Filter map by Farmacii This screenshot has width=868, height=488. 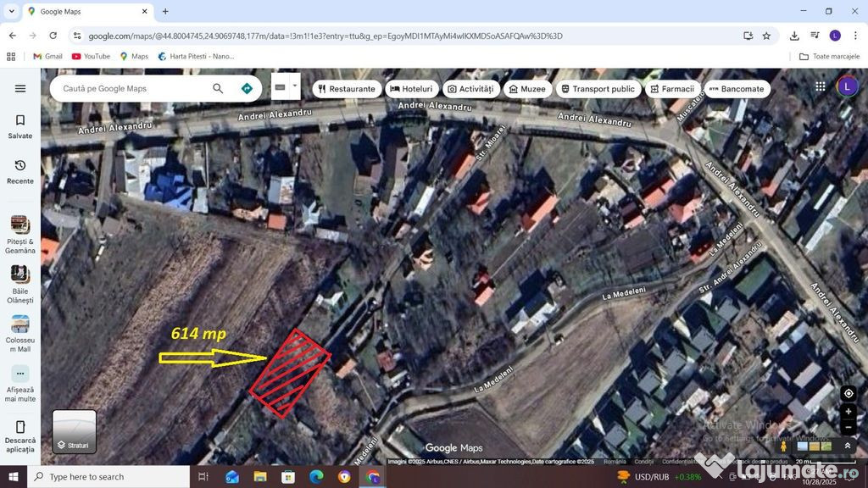click(671, 89)
